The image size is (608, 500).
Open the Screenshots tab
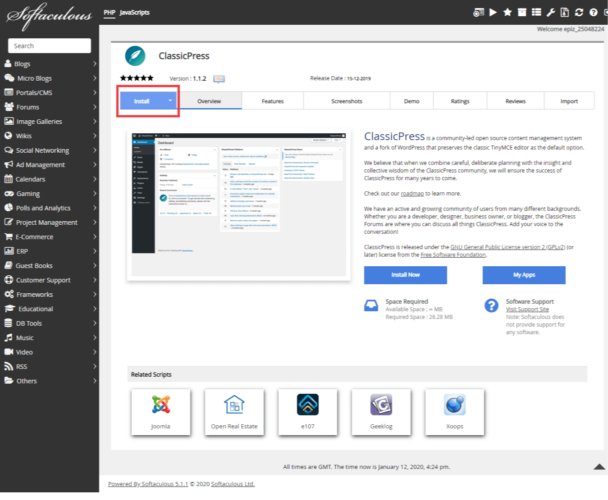point(345,101)
